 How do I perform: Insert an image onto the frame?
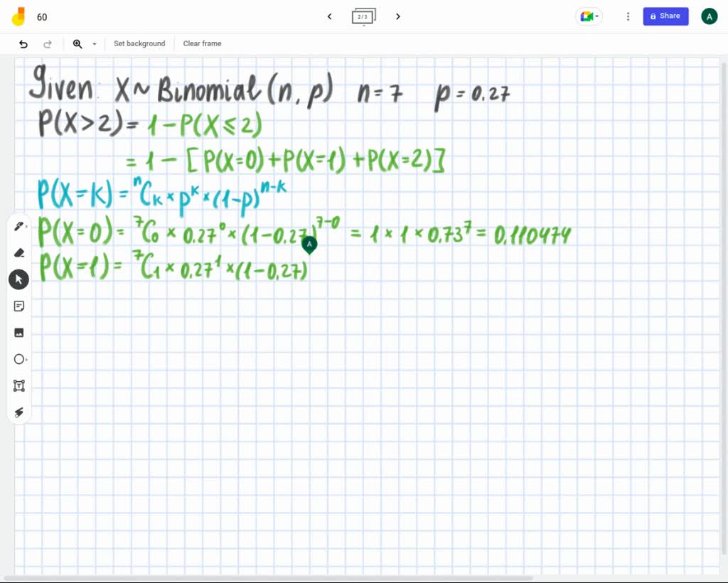pyautogui.click(x=18, y=332)
